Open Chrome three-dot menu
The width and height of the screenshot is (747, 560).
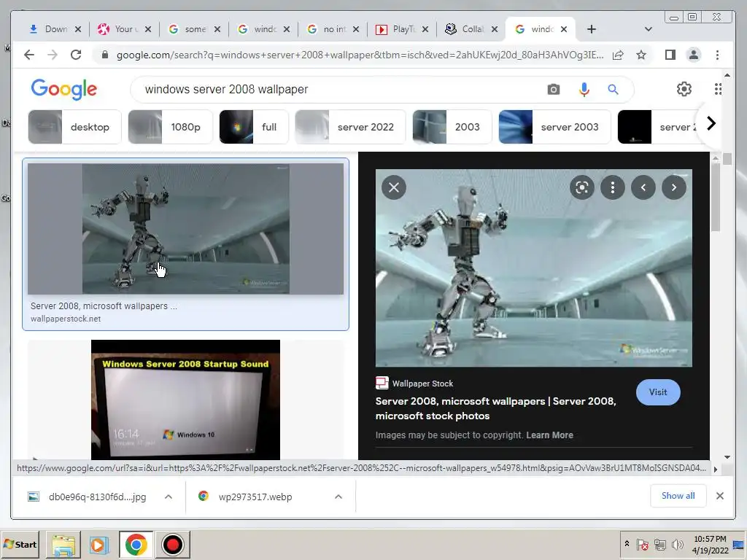(718, 55)
